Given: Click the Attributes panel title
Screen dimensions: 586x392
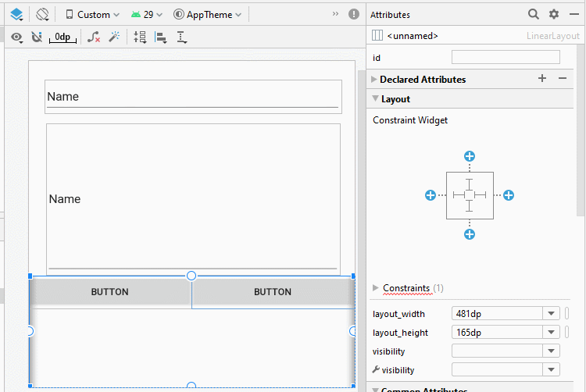Looking at the screenshot, I should [x=390, y=15].
